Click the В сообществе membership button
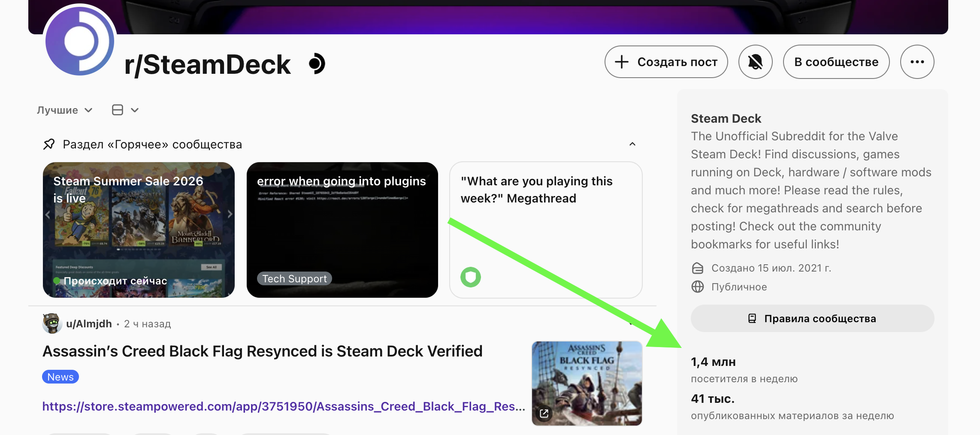The image size is (980, 435). point(836,62)
